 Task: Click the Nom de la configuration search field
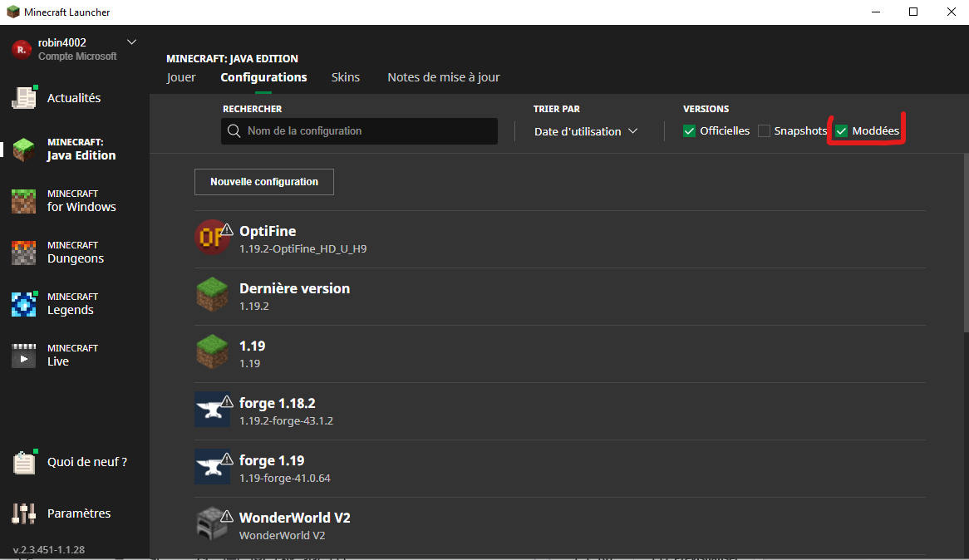pyautogui.click(x=359, y=131)
